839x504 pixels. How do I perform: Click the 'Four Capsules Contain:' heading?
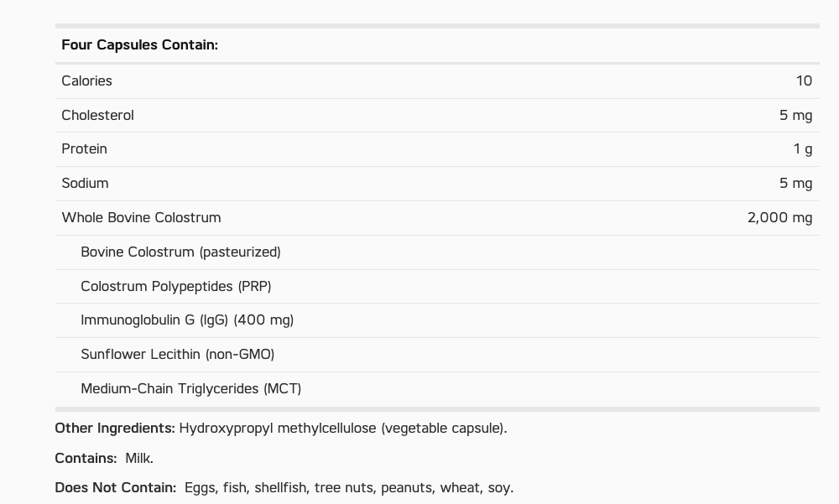coord(139,45)
